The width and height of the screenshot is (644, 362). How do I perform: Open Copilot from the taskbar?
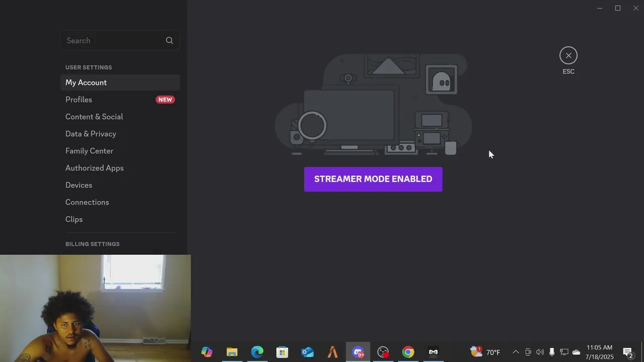click(207, 352)
